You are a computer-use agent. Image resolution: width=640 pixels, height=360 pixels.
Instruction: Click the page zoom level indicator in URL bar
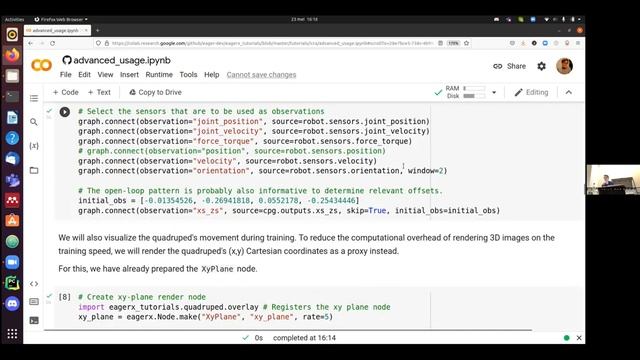(x=453, y=43)
